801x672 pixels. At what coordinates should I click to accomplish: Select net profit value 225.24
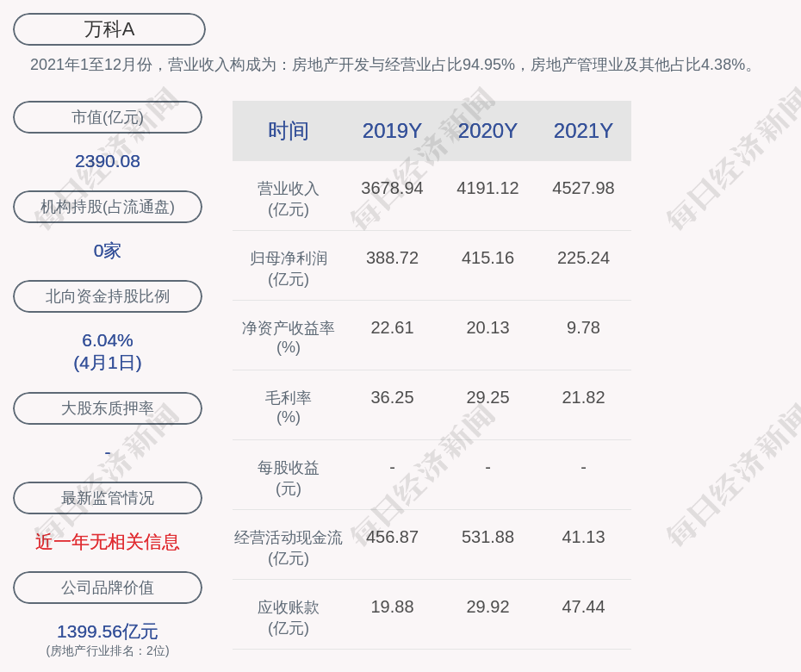(x=583, y=258)
